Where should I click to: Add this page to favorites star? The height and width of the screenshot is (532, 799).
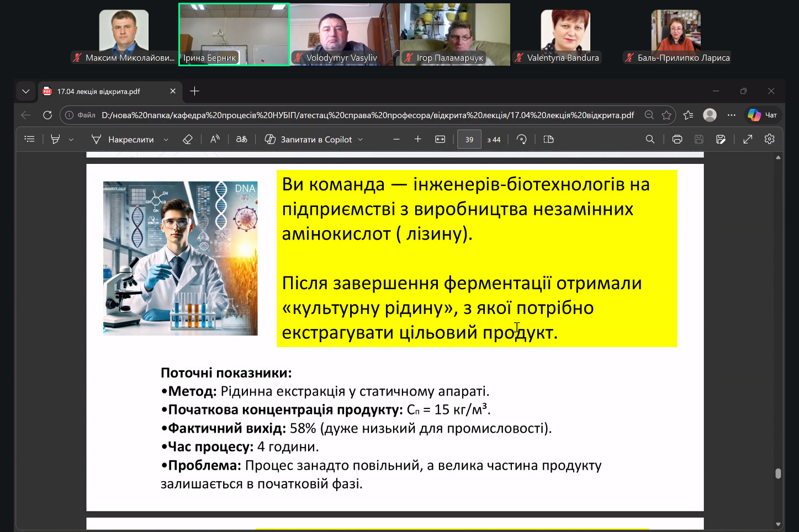(666, 115)
